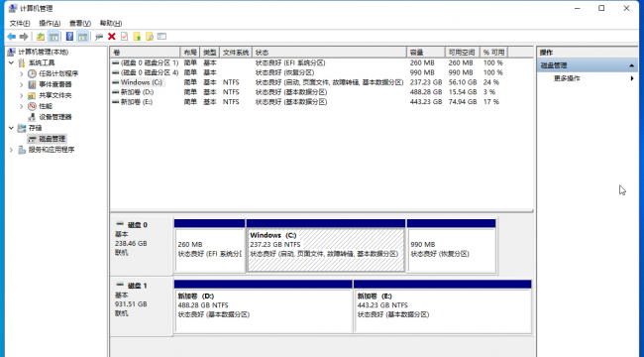Click the blue Back arrow in toolbar
Viewport: 644px width, 357px height.
coord(12,37)
